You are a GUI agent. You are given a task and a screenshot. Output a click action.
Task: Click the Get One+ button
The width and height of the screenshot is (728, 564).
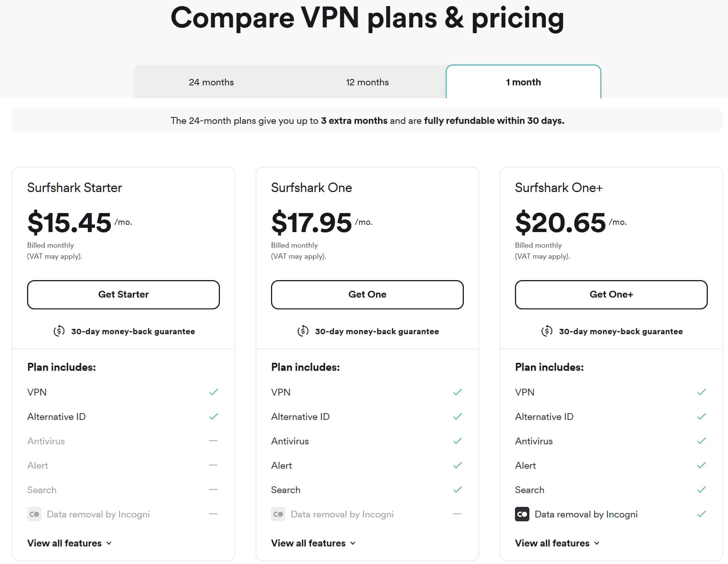coord(611,295)
